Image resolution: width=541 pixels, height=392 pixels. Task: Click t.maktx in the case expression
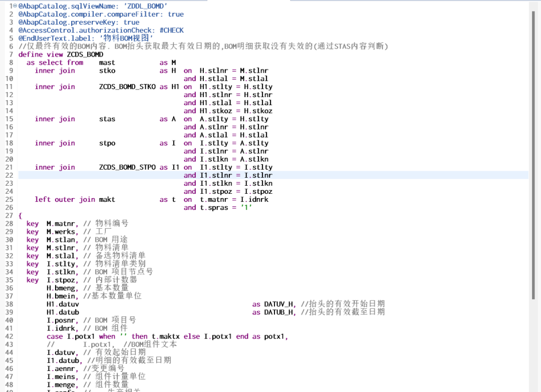pyautogui.click(x=166, y=336)
